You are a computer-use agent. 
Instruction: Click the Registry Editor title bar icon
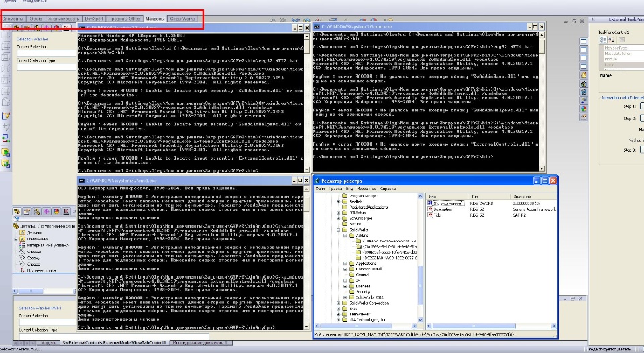(x=317, y=181)
